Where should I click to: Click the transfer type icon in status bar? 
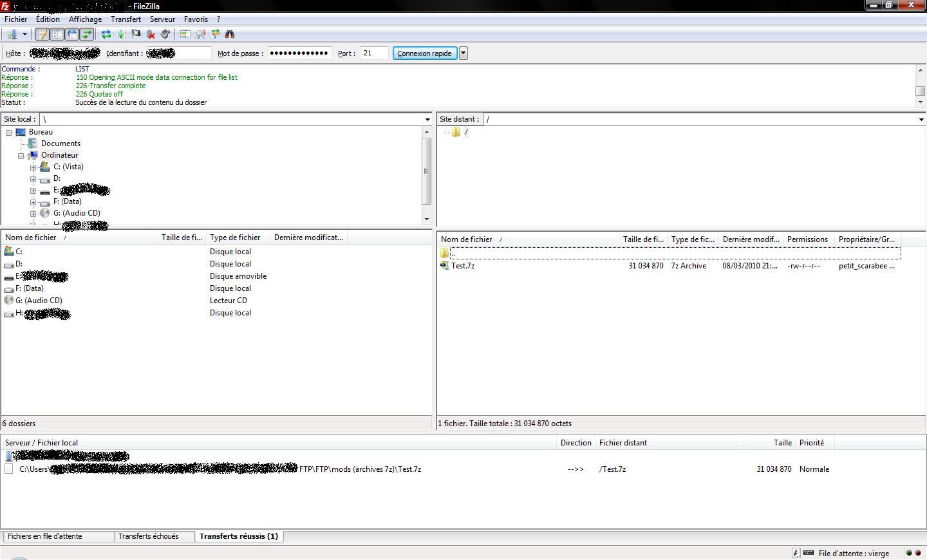796,553
